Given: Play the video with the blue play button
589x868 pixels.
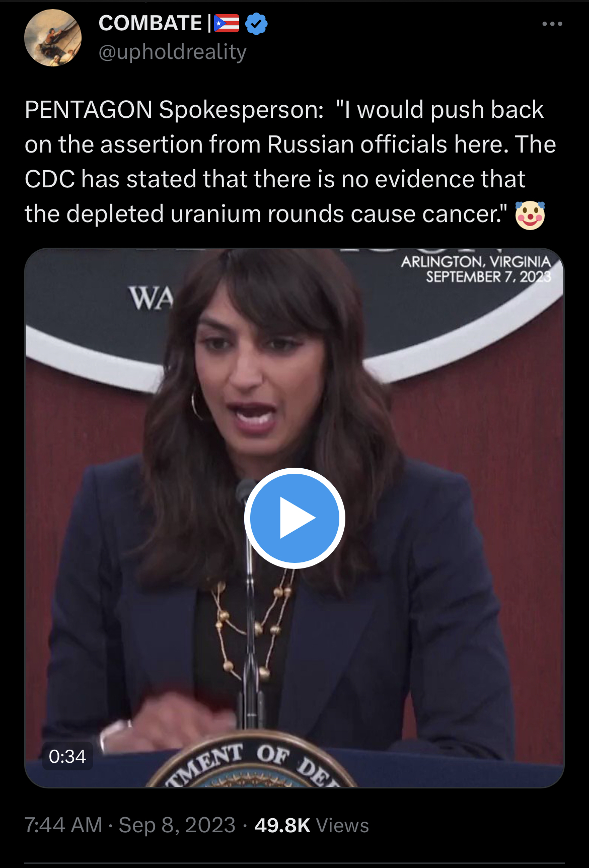Looking at the screenshot, I should (x=294, y=518).
